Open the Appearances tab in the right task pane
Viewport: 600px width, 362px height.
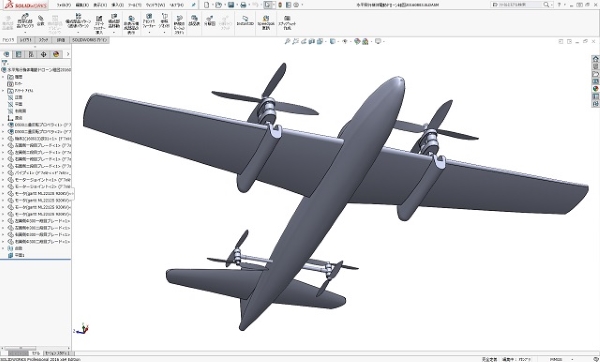pyautogui.click(x=595, y=88)
